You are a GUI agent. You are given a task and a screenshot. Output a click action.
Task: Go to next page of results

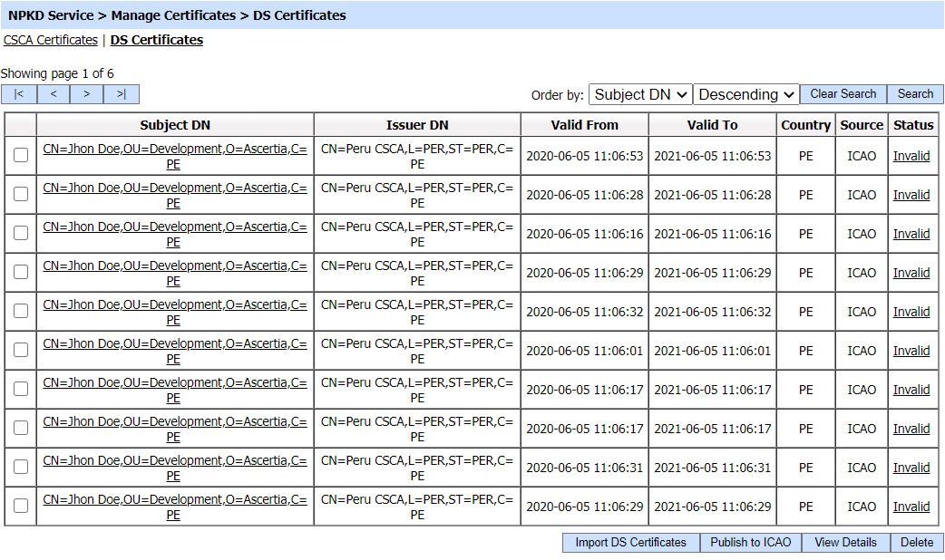[x=87, y=94]
